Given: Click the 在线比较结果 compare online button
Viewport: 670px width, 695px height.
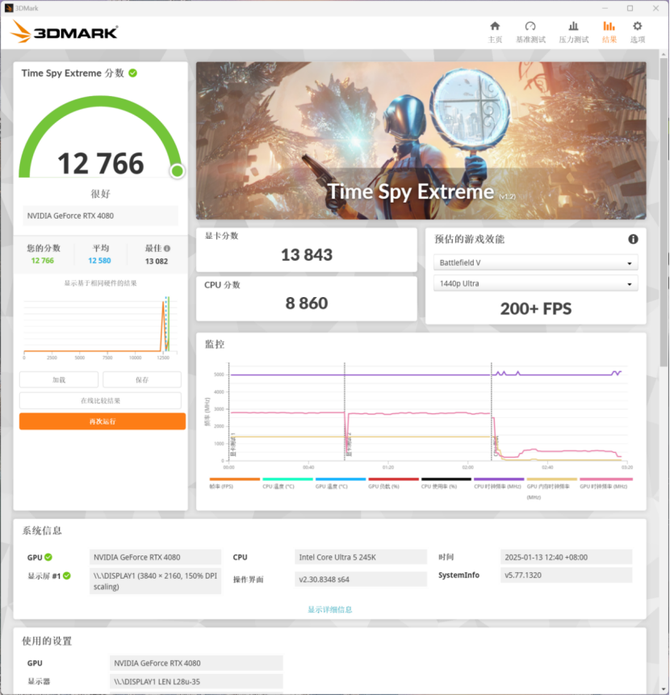Looking at the screenshot, I should (100, 401).
